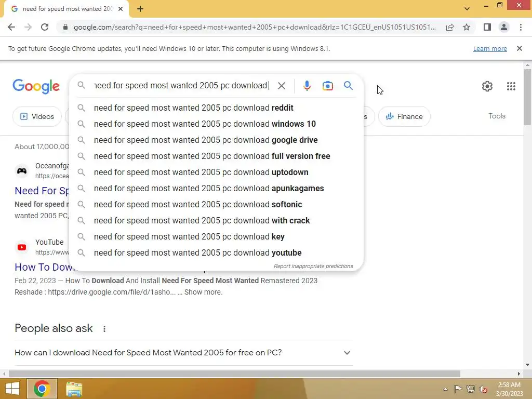Click the Oceanofgames result favicon
This screenshot has width=532, height=399.
point(22,170)
